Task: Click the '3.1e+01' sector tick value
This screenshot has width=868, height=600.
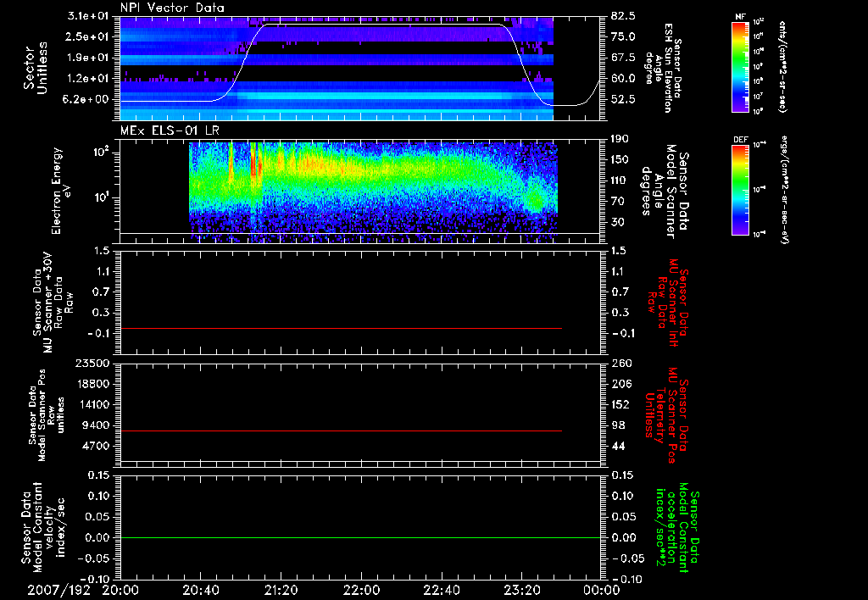Action: click(x=89, y=16)
